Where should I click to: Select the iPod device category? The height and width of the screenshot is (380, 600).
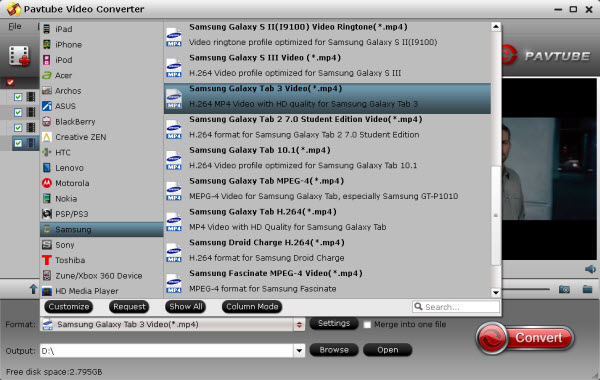click(101, 60)
